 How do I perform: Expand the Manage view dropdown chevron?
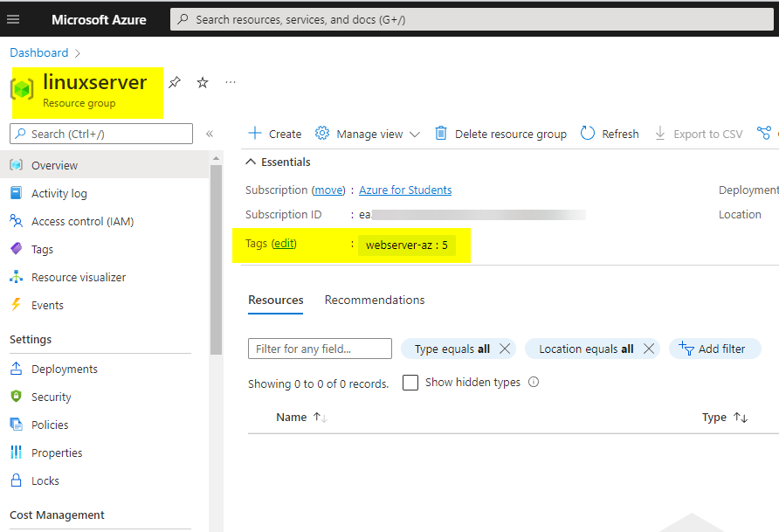(415, 135)
